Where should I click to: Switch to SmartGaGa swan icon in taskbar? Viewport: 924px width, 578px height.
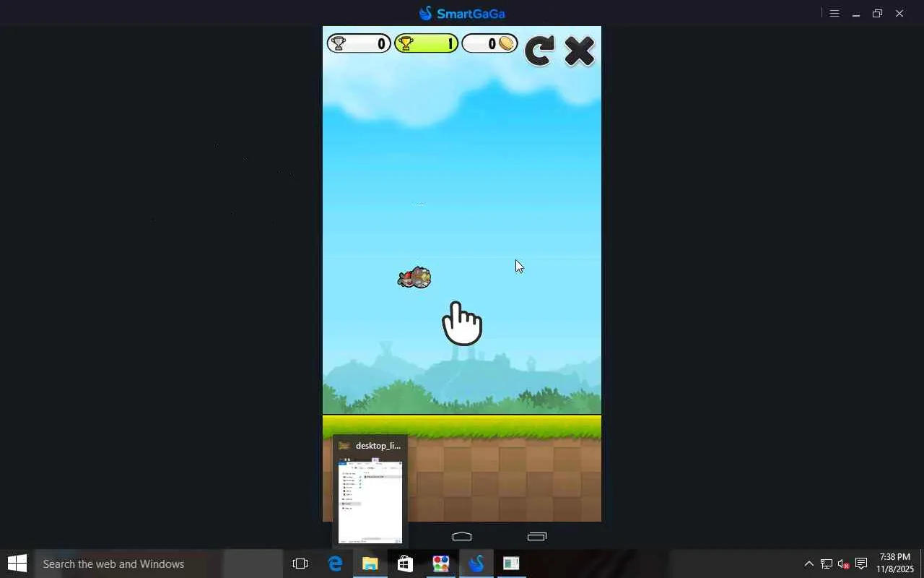[x=476, y=564]
